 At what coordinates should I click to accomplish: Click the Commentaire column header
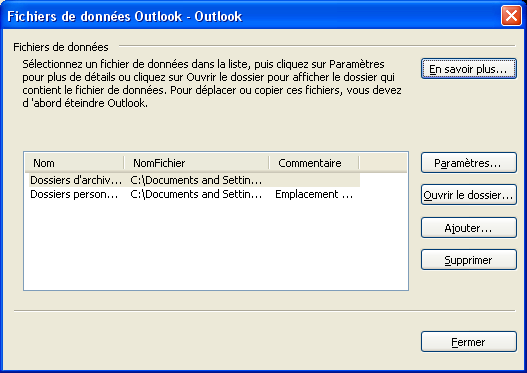pos(314,163)
